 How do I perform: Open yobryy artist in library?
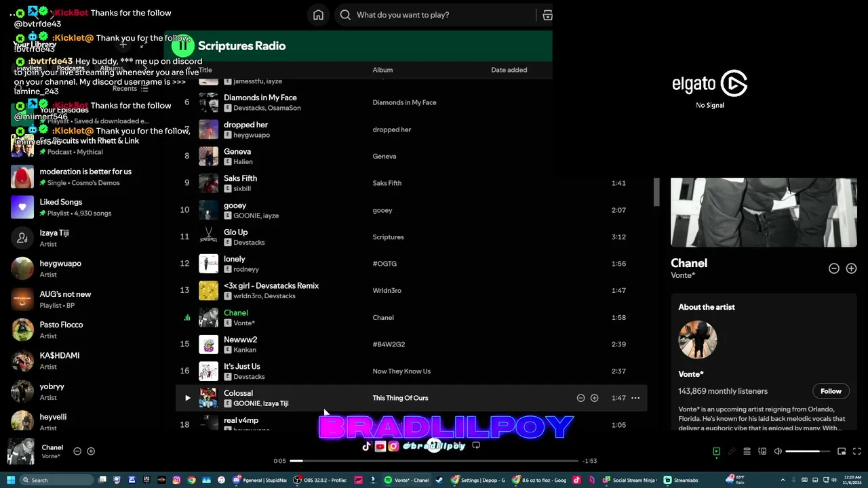[x=81, y=392]
